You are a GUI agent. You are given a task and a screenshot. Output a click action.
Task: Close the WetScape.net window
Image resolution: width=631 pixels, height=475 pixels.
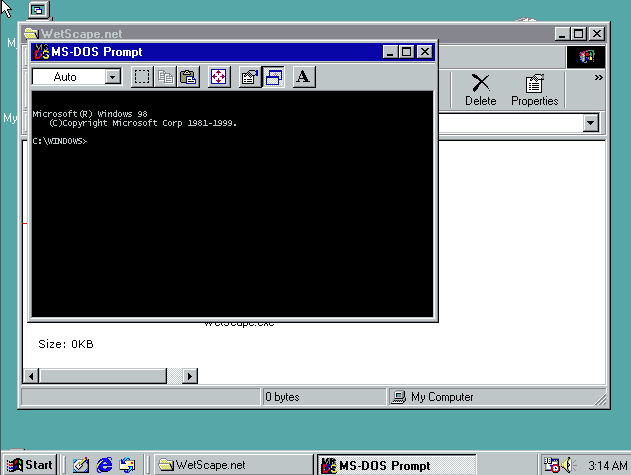point(597,34)
